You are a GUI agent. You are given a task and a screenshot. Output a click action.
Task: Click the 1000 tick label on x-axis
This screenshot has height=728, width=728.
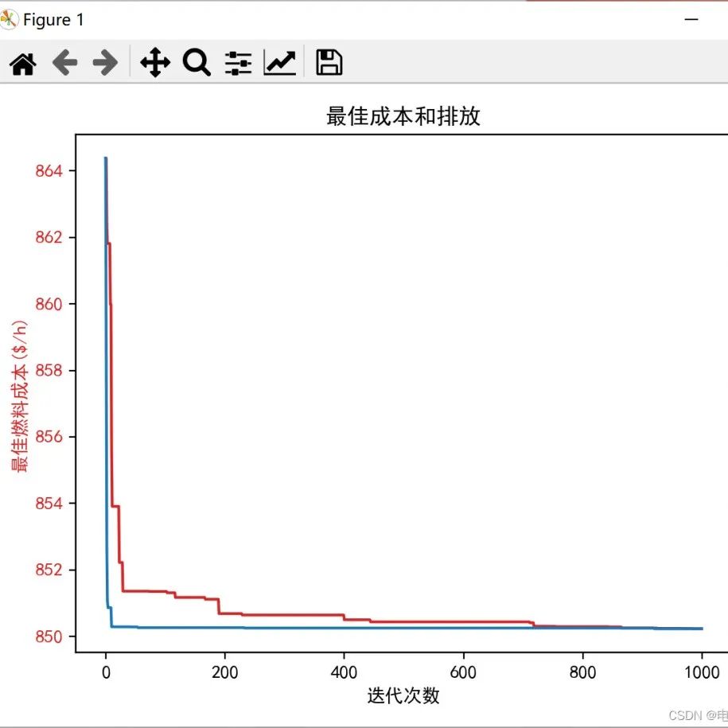tap(703, 672)
